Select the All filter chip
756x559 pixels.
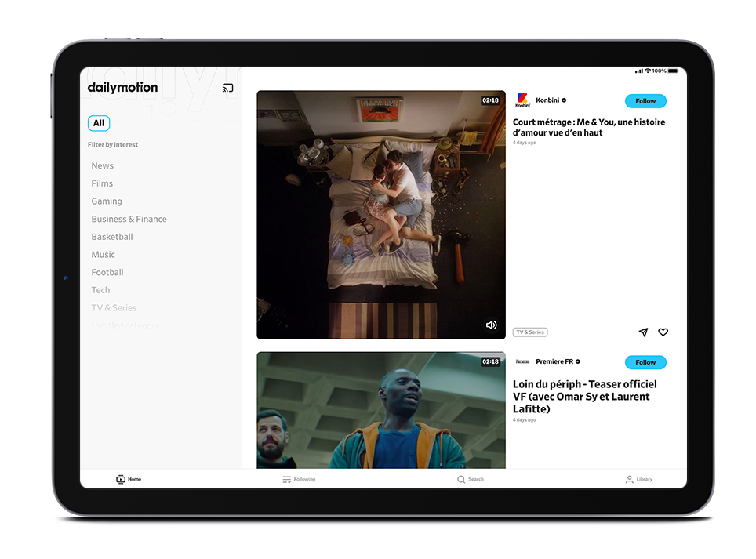pos(99,123)
